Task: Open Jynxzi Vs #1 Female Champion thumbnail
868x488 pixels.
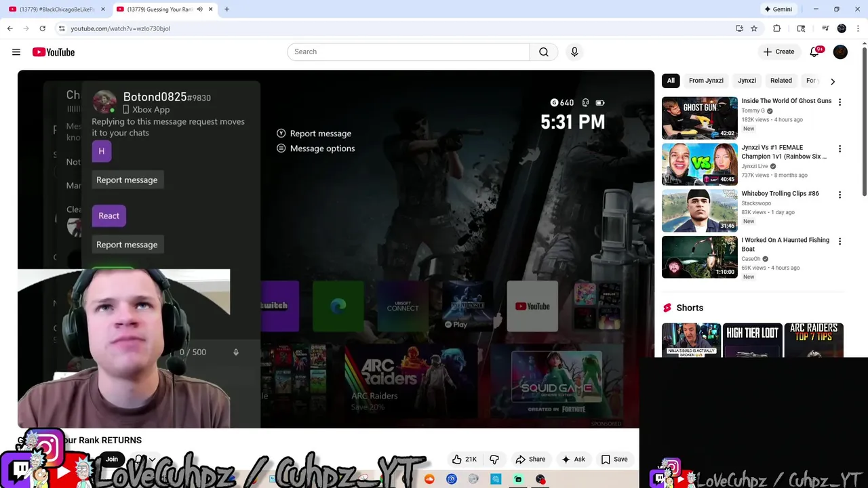Action: [699, 164]
